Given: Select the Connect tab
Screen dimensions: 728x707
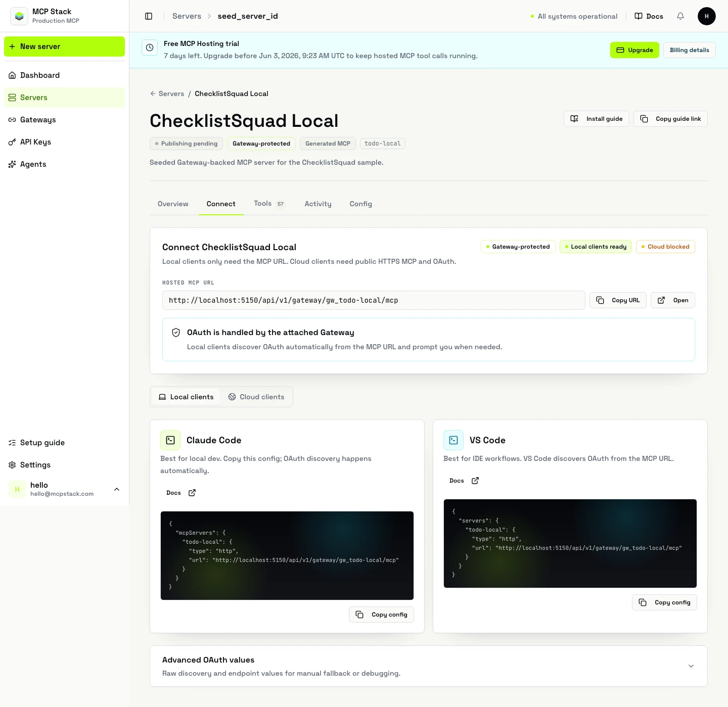Looking at the screenshot, I should pyautogui.click(x=221, y=204).
